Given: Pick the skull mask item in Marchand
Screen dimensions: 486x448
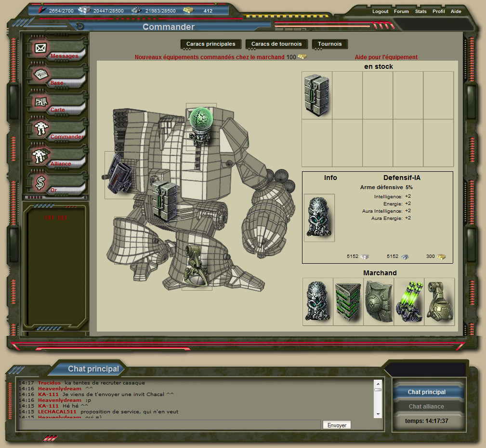Looking at the screenshot, I should 318,302.
